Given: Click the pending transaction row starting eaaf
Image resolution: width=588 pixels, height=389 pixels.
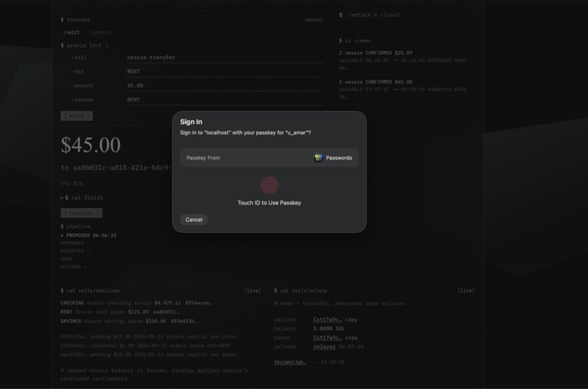Looking at the screenshot, I should click(149, 355).
